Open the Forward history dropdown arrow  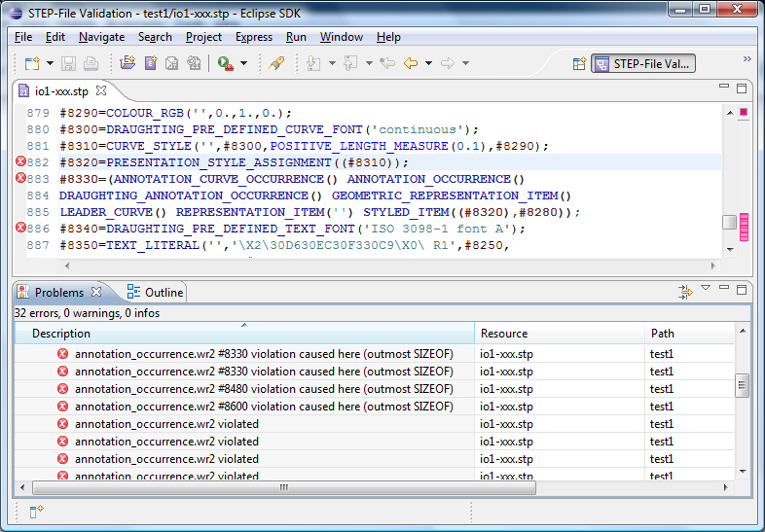[x=466, y=63]
